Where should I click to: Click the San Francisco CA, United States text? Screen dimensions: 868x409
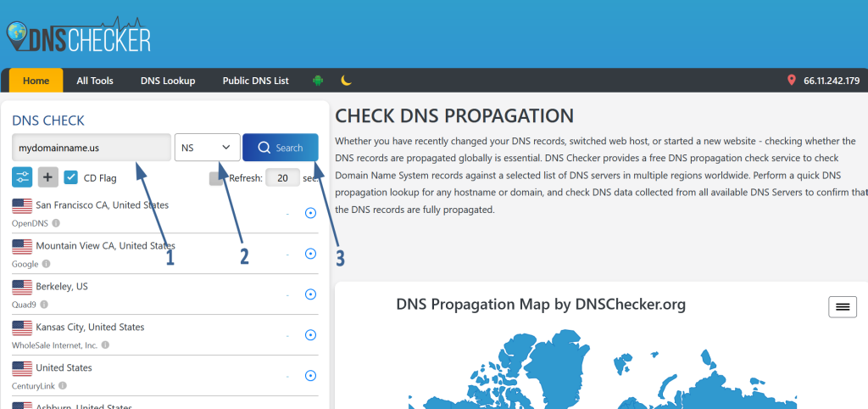103,205
